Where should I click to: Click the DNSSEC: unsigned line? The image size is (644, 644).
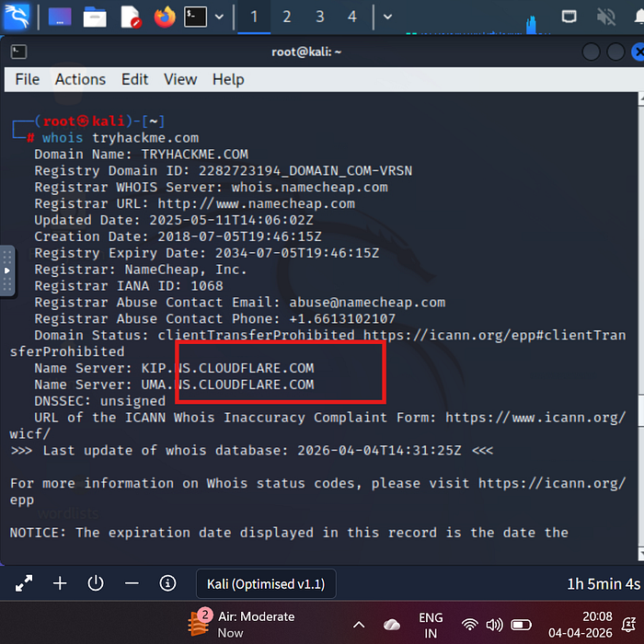99,401
